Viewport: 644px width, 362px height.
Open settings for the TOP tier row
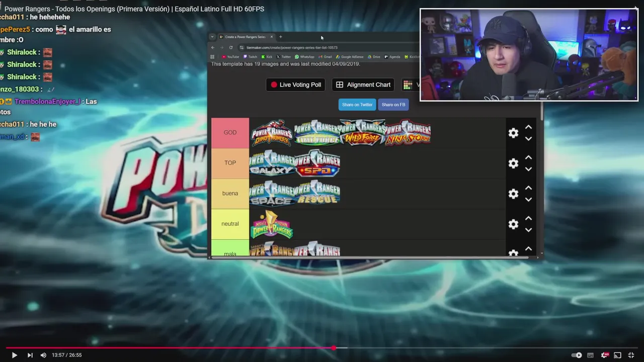click(513, 163)
